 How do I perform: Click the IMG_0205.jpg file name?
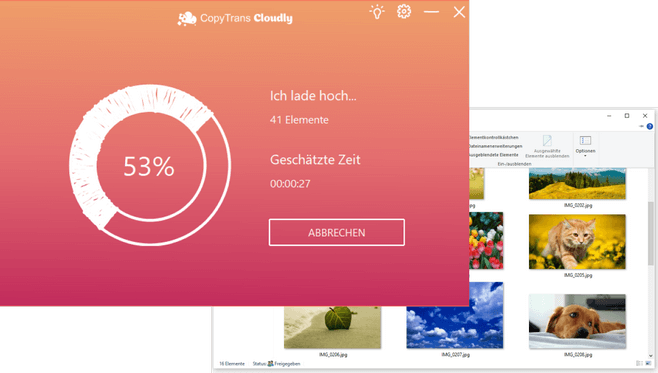click(x=578, y=275)
